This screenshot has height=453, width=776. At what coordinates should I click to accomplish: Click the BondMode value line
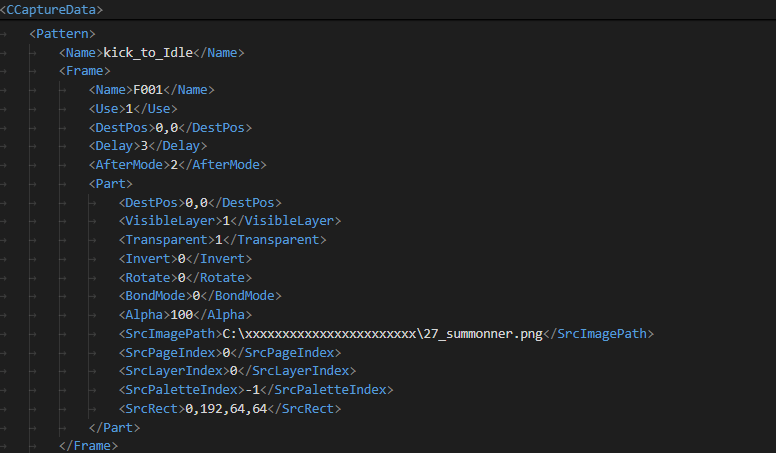[x=200, y=296]
